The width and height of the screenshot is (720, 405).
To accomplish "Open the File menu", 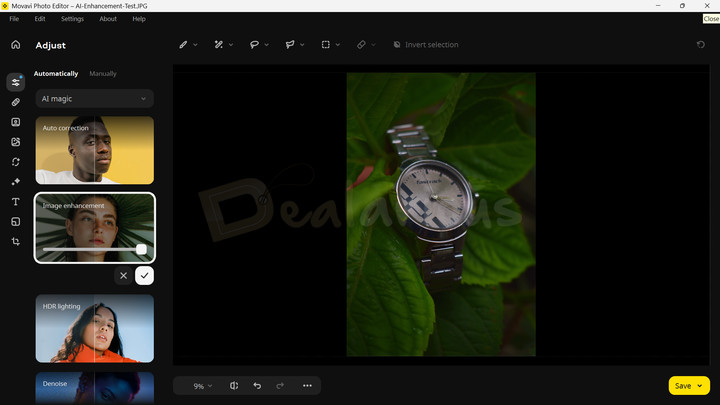I will [14, 19].
